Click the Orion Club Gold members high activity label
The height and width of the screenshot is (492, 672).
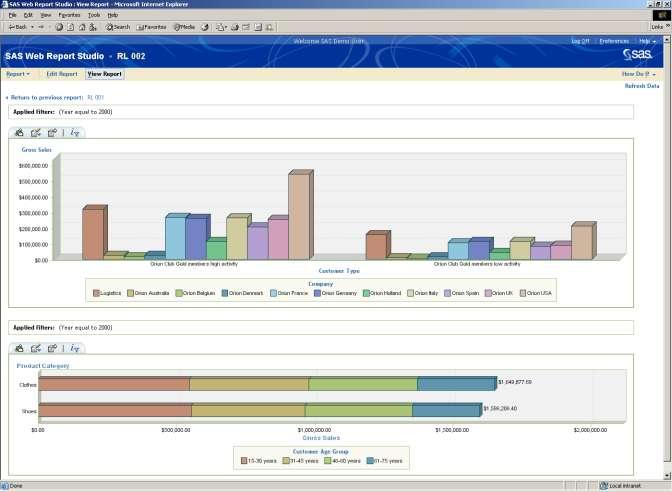[x=194, y=264]
